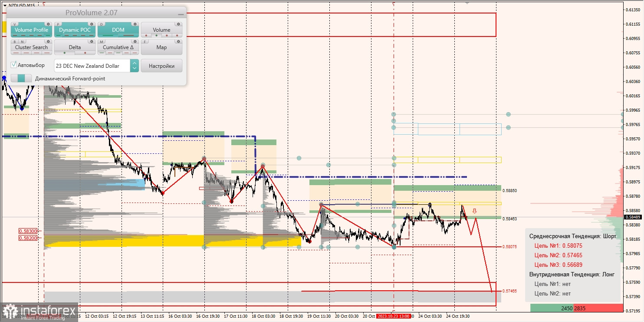
Task: Open the NZDUSD,M15 chart menu triangle
Action: (5, 5)
